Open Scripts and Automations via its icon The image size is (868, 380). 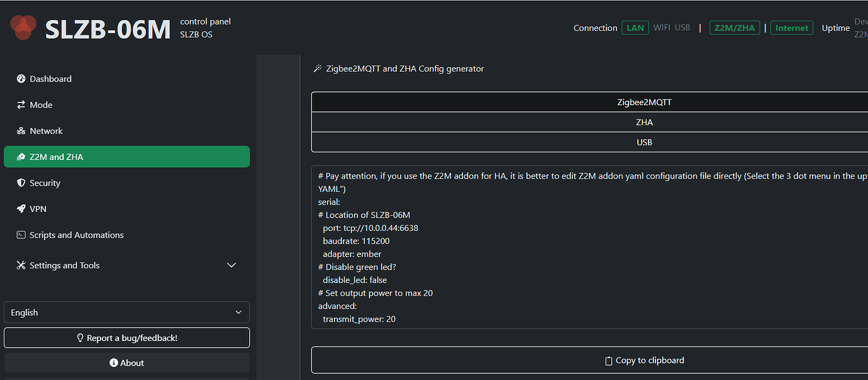point(19,235)
